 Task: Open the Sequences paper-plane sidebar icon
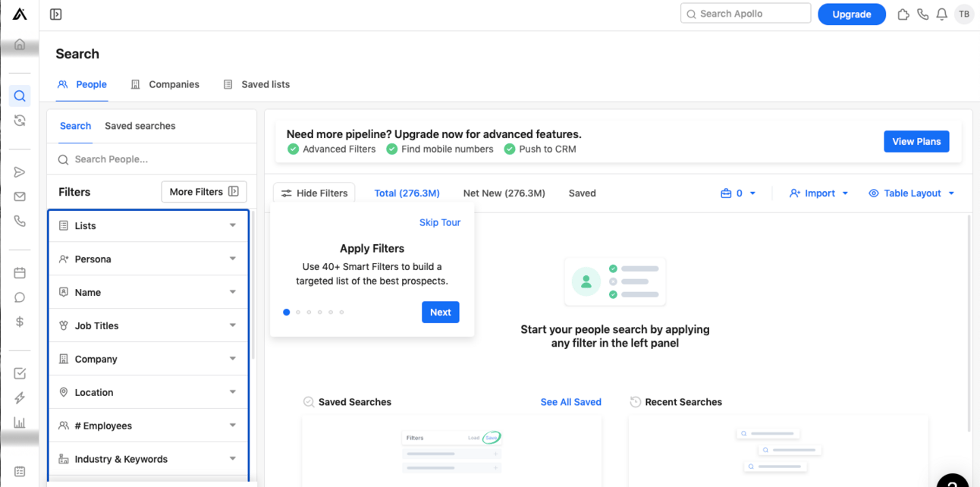coord(20,172)
